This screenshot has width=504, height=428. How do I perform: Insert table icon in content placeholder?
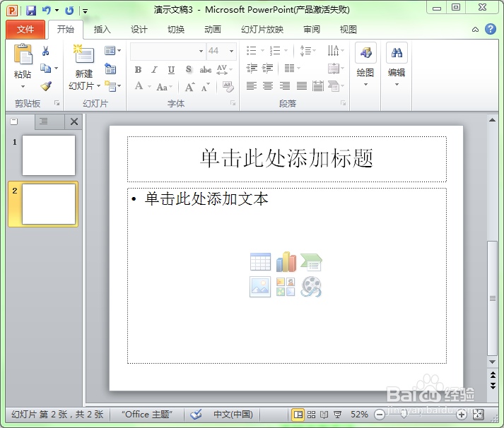pos(260,262)
